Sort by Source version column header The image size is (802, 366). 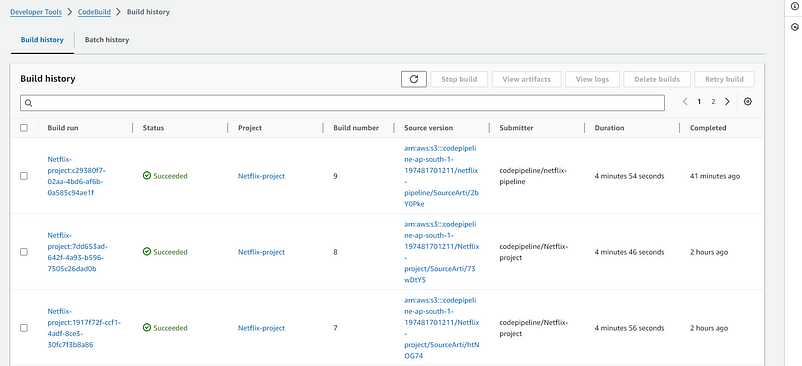429,128
